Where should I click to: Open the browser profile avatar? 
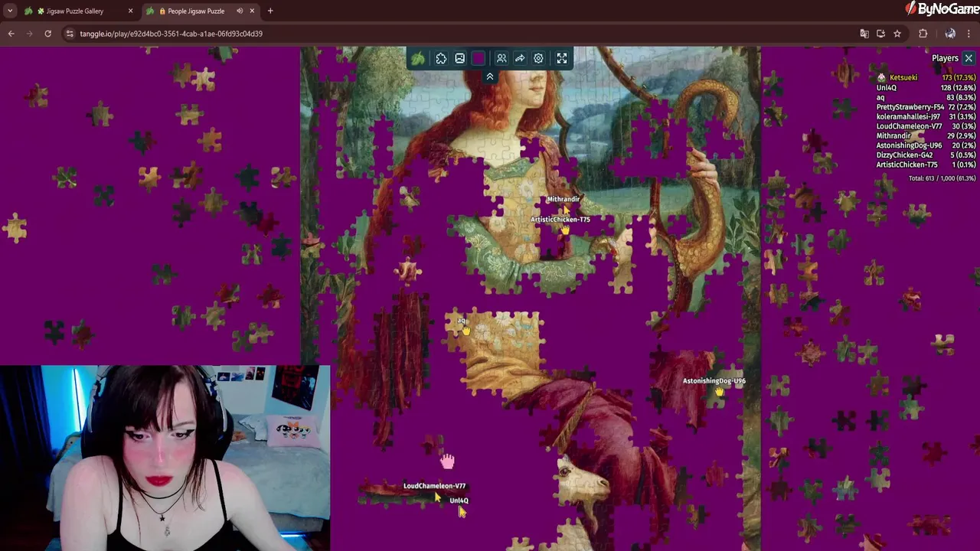pos(950,34)
